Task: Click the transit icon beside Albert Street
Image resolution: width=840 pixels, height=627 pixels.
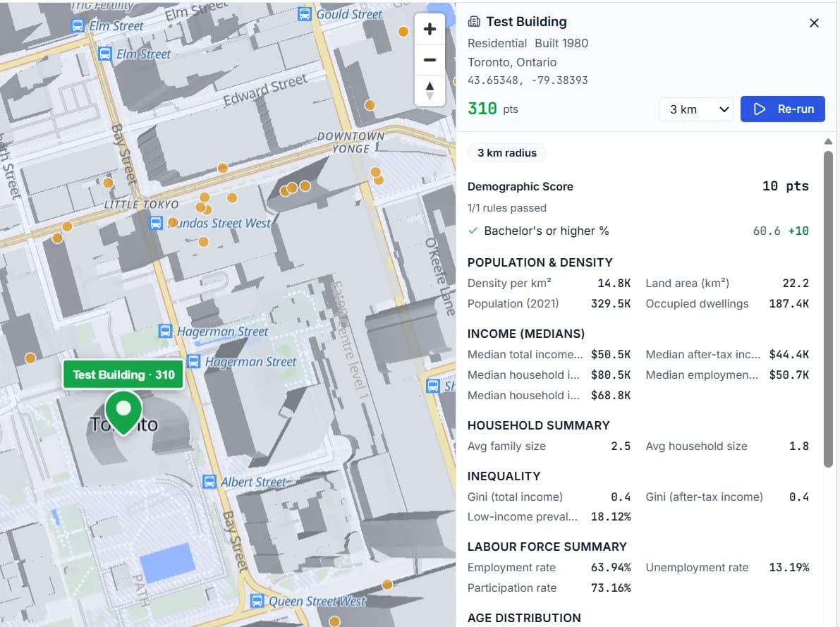Action: 209,482
